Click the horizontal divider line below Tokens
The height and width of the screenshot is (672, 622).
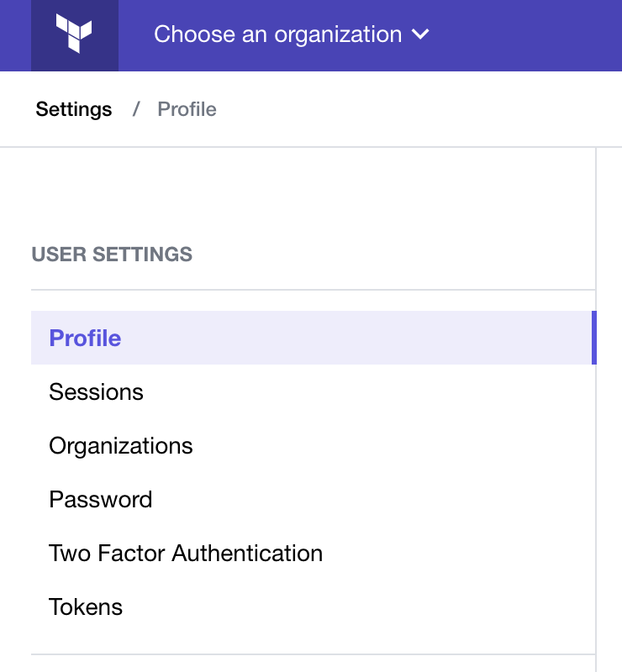tap(311, 654)
